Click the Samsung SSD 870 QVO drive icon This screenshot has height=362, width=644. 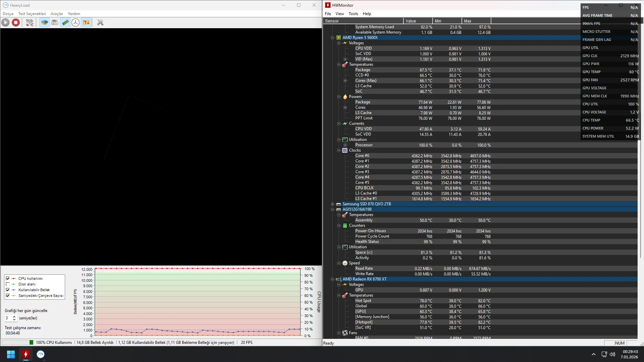pos(339,204)
